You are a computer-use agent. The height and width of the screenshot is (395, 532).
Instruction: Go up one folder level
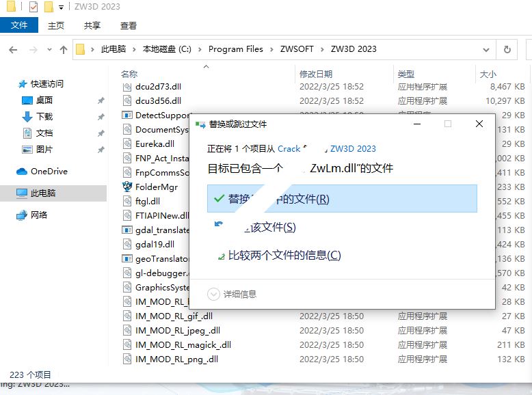click(64, 50)
